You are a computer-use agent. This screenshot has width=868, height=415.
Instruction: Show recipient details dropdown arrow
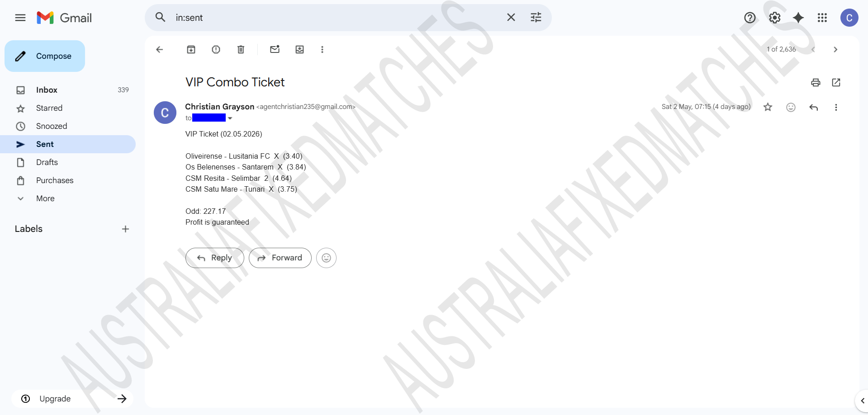click(230, 118)
